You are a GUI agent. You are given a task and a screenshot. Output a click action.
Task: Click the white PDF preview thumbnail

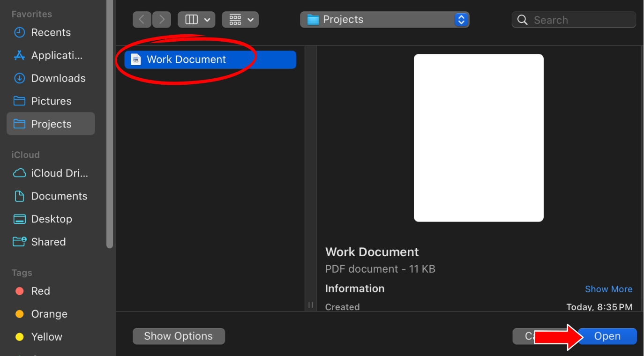(479, 138)
